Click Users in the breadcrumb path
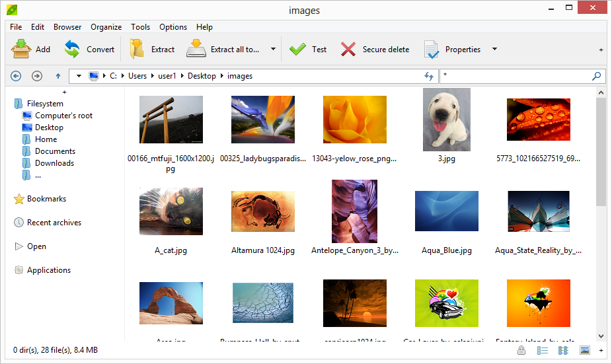 pos(137,76)
